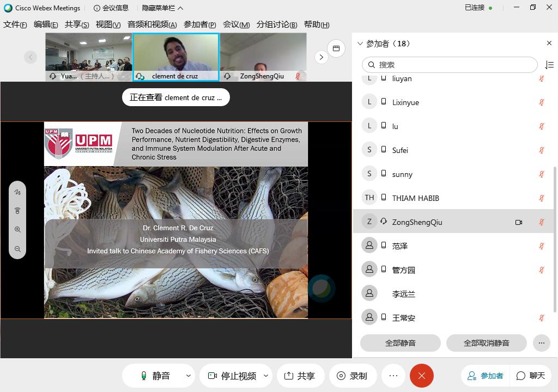Toggle the 停止视频 camera button

pyautogui.click(x=232, y=376)
